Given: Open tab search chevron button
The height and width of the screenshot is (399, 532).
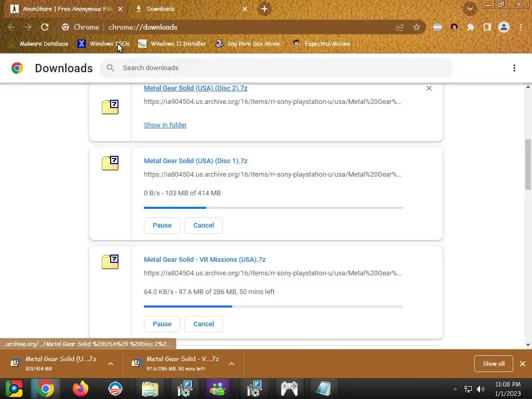Looking at the screenshot, I should (x=470, y=9).
